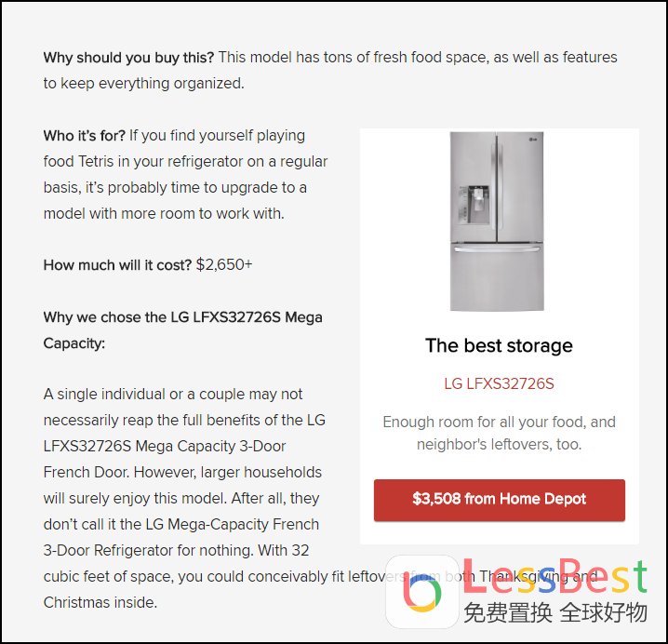
Task: Click the refrigerator's right upper door
Action: click(x=521, y=186)
